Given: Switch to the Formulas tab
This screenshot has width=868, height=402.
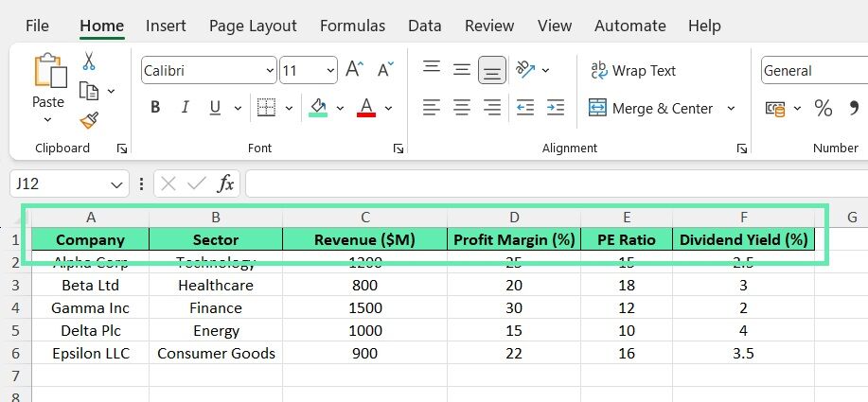Looking at the screenshot, I should [352, 26].
